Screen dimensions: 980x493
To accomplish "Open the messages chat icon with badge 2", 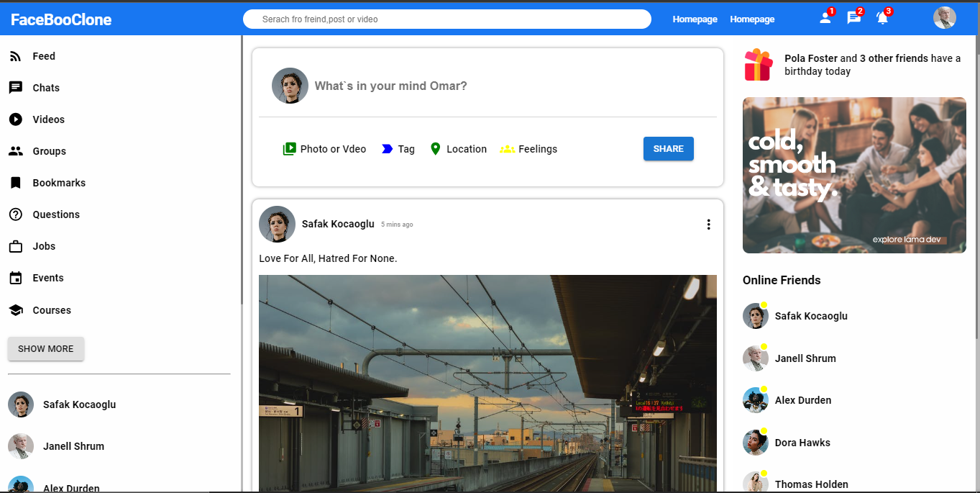I will [x=853, y=18].
